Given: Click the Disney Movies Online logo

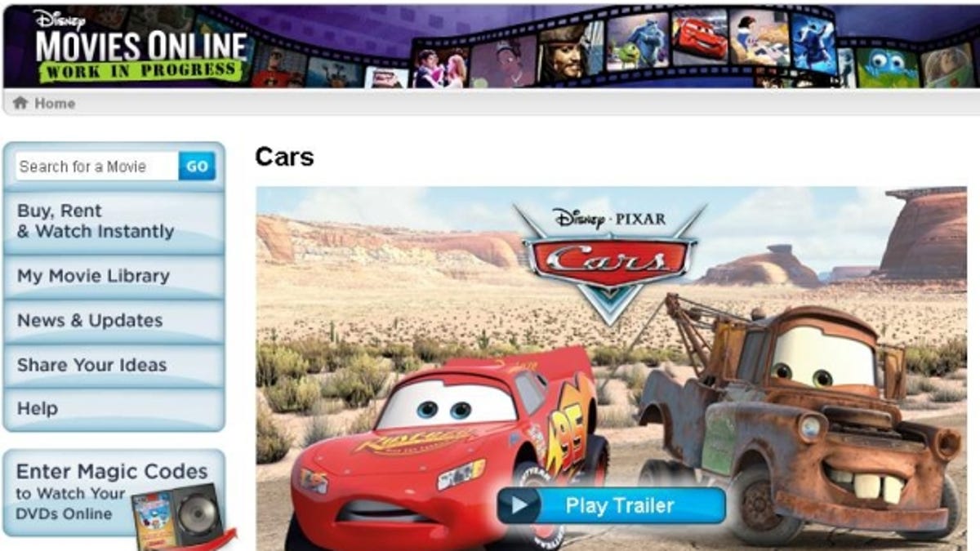Looking at the screenshot, I should click(x=140, y=46).
